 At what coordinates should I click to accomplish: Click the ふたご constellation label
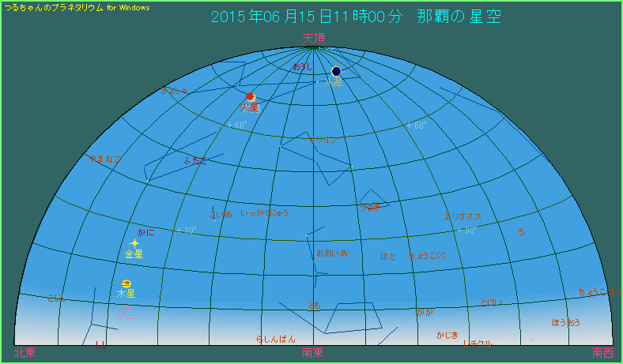194,160
